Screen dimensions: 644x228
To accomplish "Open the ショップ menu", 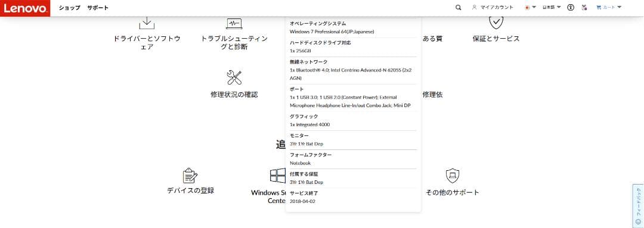I will (x=69, y=8).
